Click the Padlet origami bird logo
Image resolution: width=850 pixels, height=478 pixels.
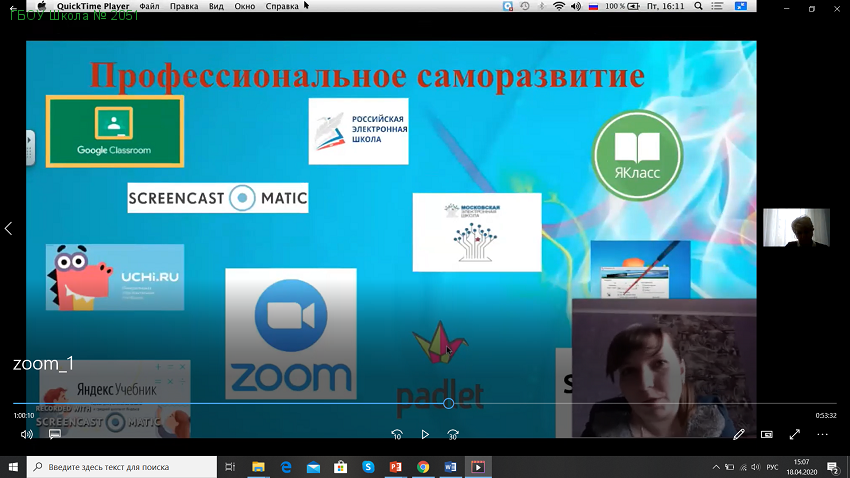440,343
